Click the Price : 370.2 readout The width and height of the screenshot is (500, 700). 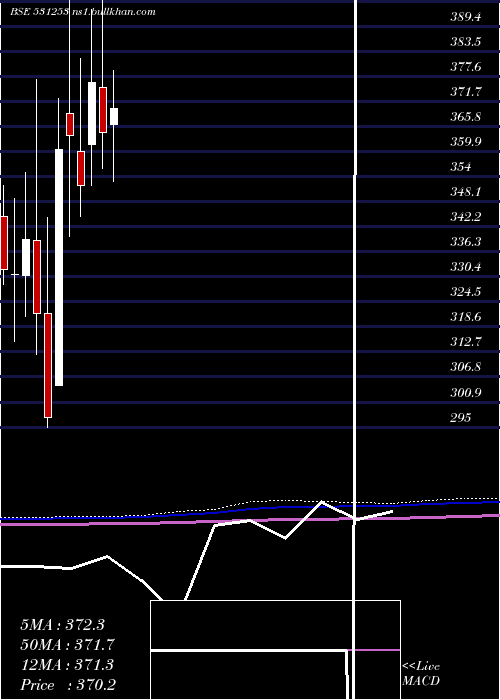pos(68,685)
